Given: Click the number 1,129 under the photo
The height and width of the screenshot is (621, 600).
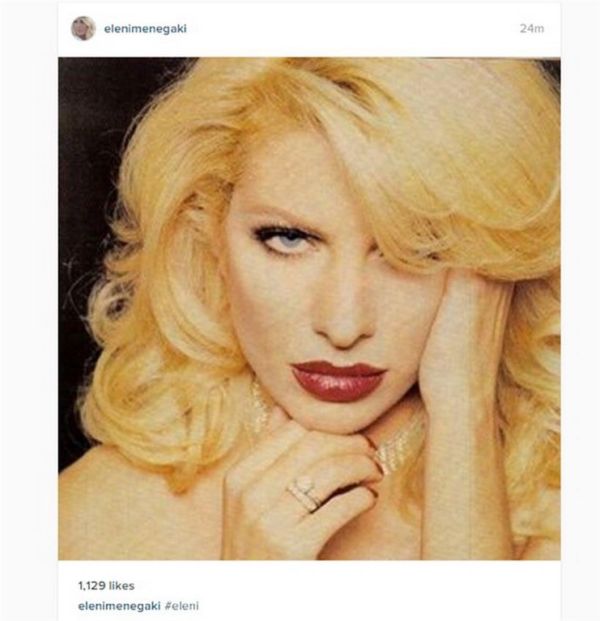Looking at the screenshot, I should point(92,586).
